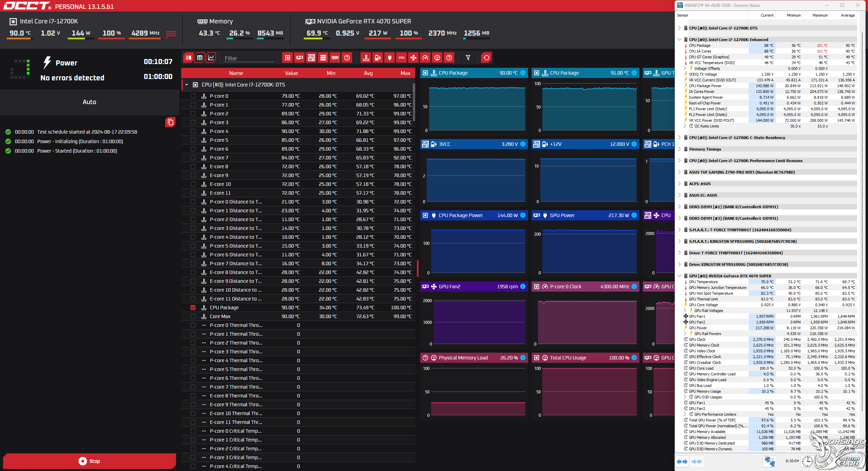Collapse HWiNFO CPU Enhanced sensor group
The height and width of the screenshot is (471, 868).
coord(679,39)
